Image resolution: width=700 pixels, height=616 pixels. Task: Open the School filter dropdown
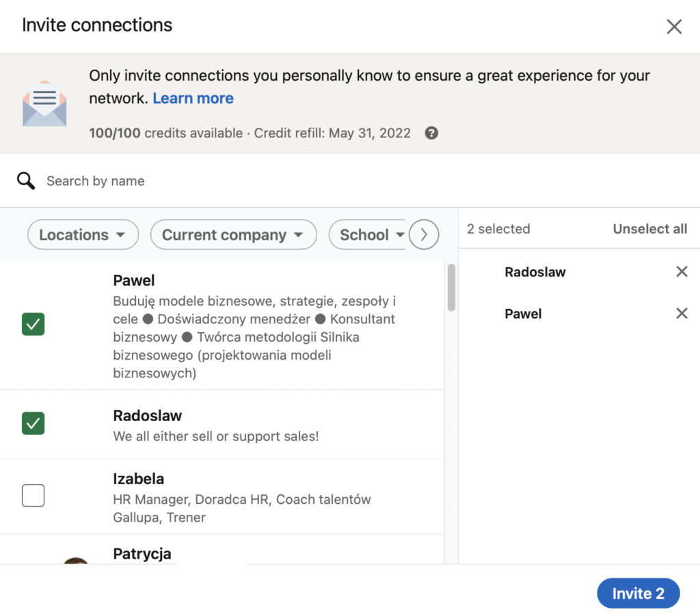(x=368, y=235)
